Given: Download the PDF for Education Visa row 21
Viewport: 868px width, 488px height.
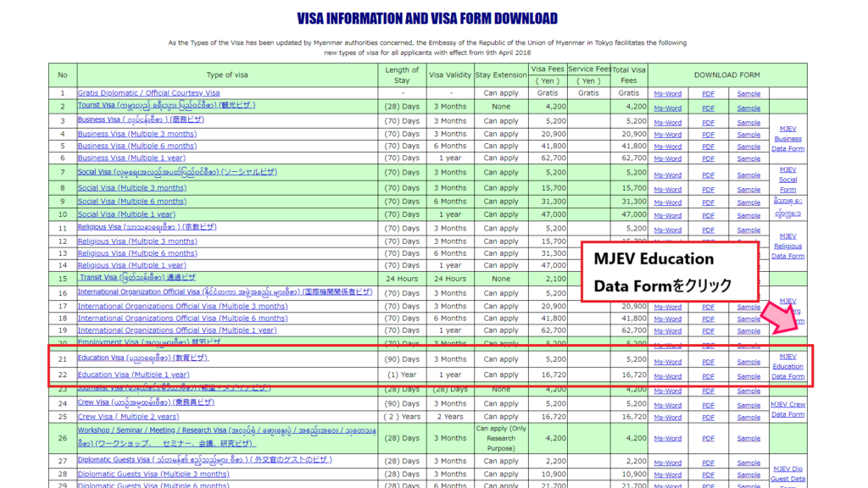Looking at the screenshot, I should pos(708,362).
